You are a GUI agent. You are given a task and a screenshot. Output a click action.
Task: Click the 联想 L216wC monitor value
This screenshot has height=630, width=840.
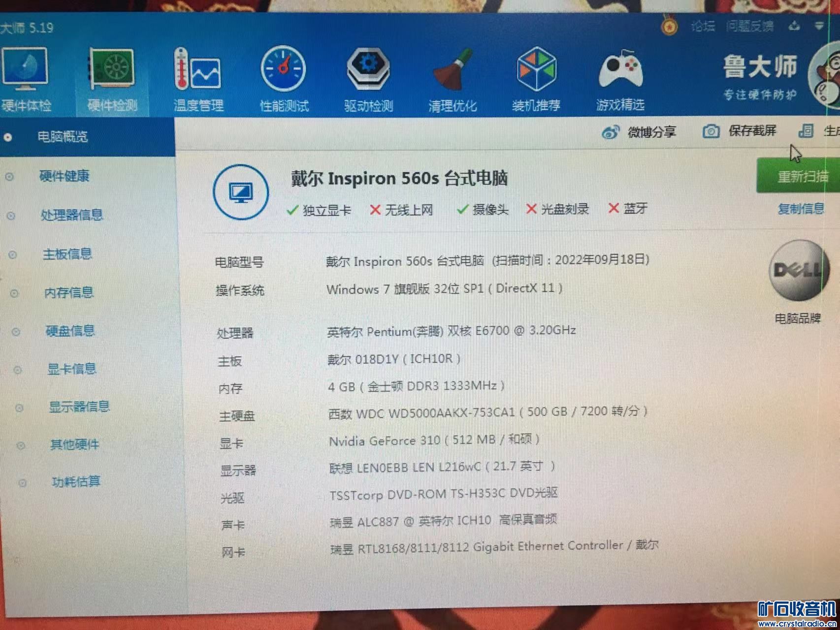(x=442, y=467)
